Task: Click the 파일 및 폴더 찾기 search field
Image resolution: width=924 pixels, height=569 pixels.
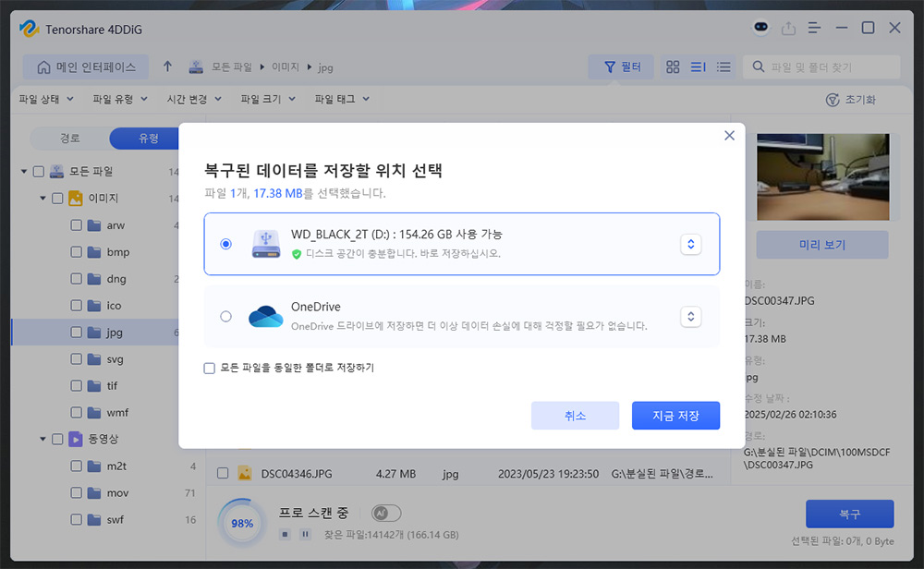Action: pyautogui.click(x=821, y=67)
